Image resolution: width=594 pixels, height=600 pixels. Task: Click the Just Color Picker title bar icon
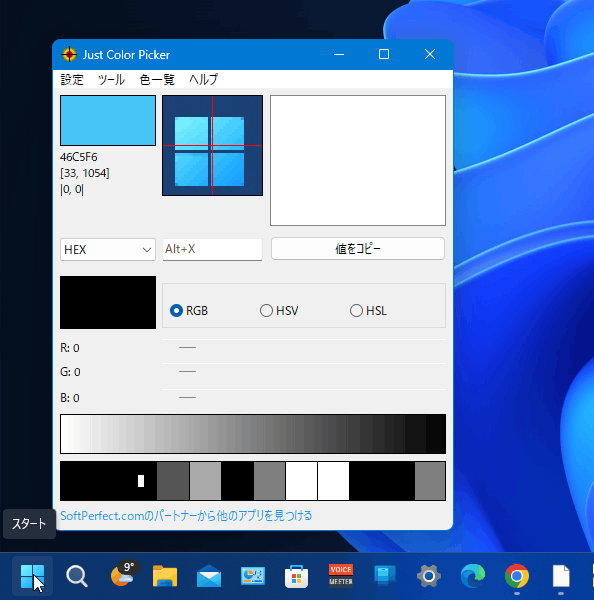[69, 54]
